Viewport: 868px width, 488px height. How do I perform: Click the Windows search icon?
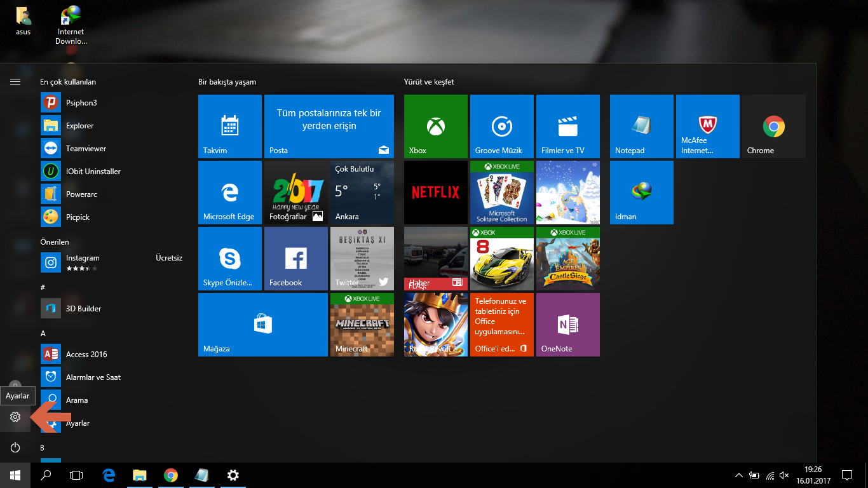45,475
